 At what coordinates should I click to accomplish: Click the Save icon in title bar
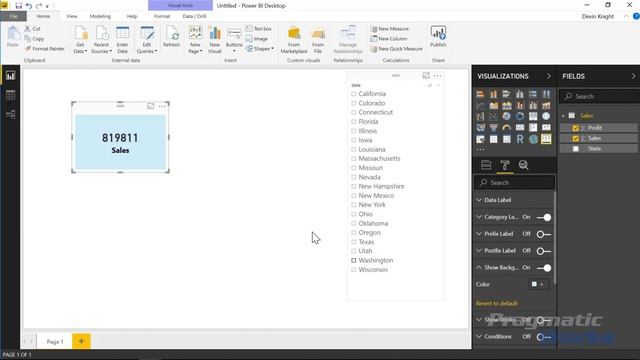point(18,6)
